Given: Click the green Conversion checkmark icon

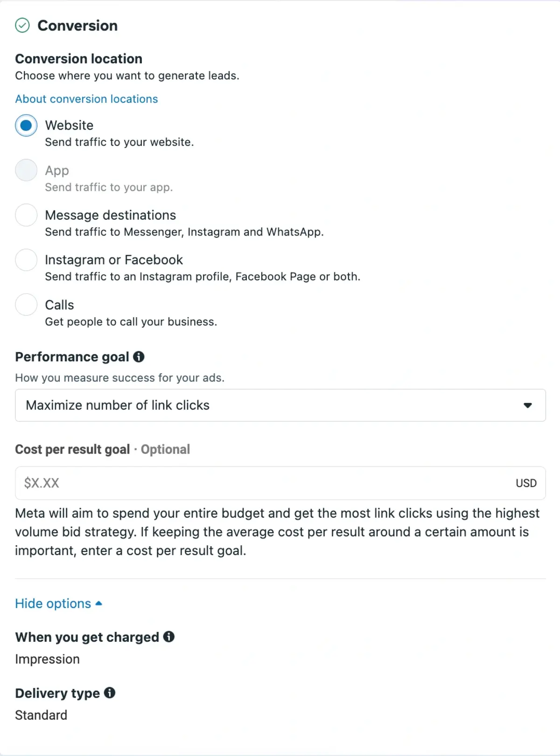Looking at the screenshot, I should [22, 25].
